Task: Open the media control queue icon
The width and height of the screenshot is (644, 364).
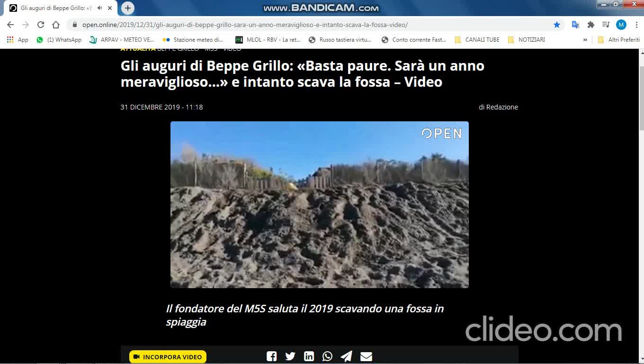Action: [x=606, y=25]
